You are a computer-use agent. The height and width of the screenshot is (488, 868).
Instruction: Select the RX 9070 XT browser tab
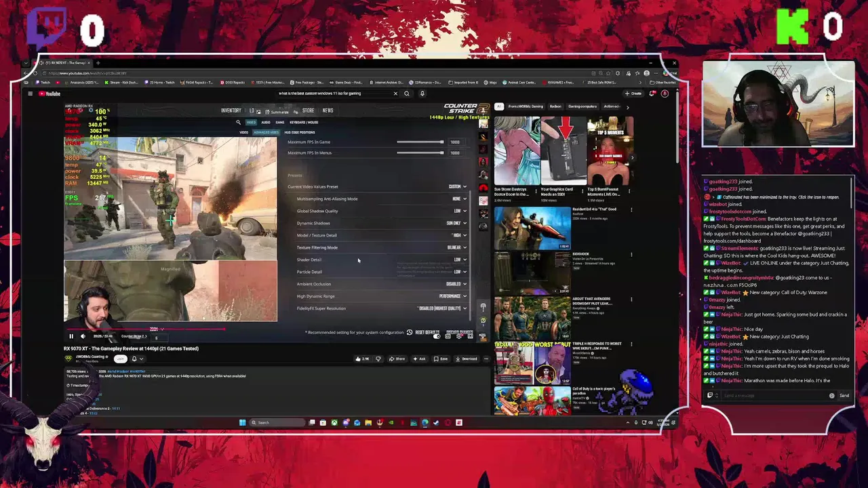point(64,63)
